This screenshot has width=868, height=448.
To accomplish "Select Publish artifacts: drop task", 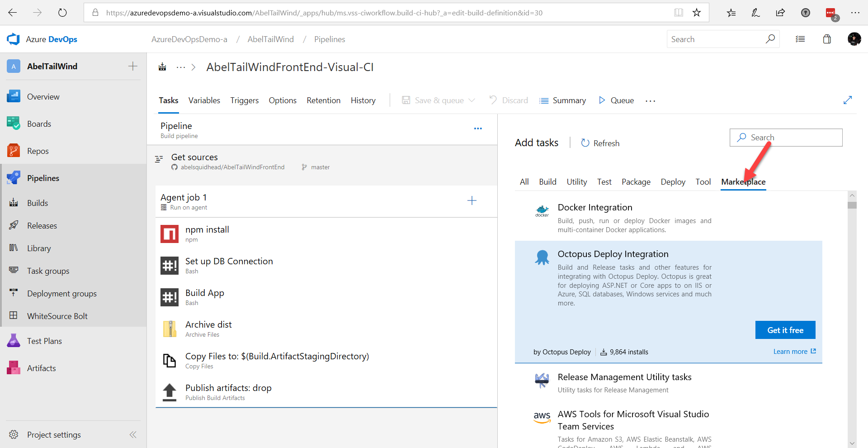I will click(326, 392).
